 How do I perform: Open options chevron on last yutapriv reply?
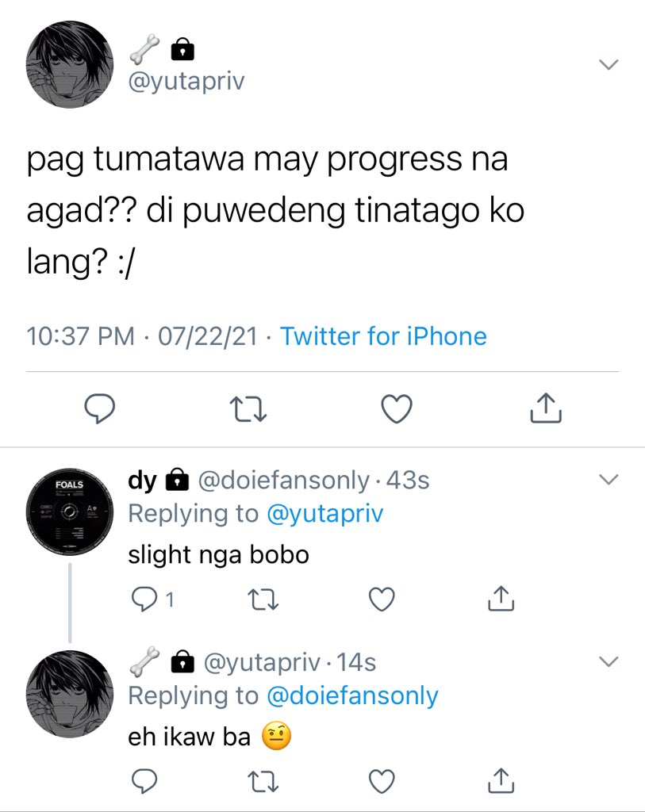point(609,661)
